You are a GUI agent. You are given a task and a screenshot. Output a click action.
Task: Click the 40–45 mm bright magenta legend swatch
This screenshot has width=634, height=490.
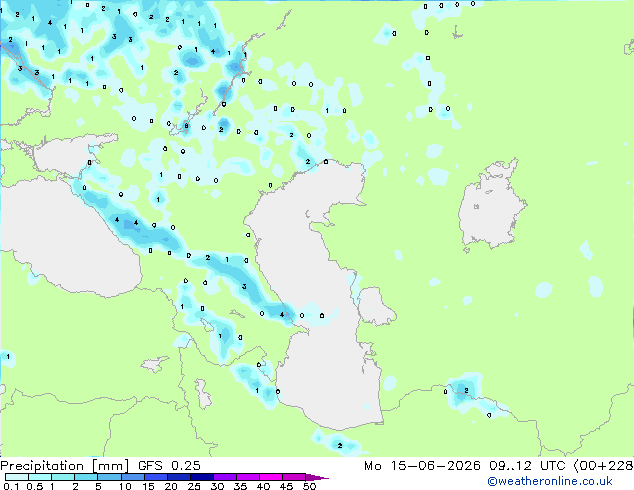tap(271, 477)
